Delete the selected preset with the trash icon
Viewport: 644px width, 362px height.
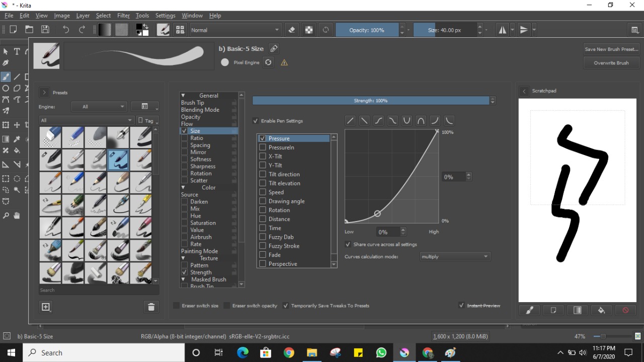[x=150, y=307]
